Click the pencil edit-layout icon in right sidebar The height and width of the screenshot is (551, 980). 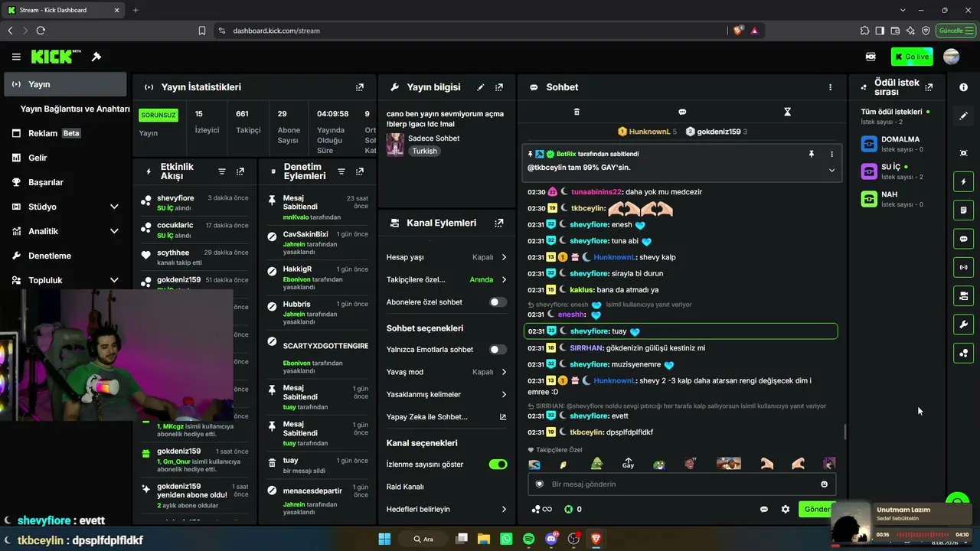coord(963,116)
